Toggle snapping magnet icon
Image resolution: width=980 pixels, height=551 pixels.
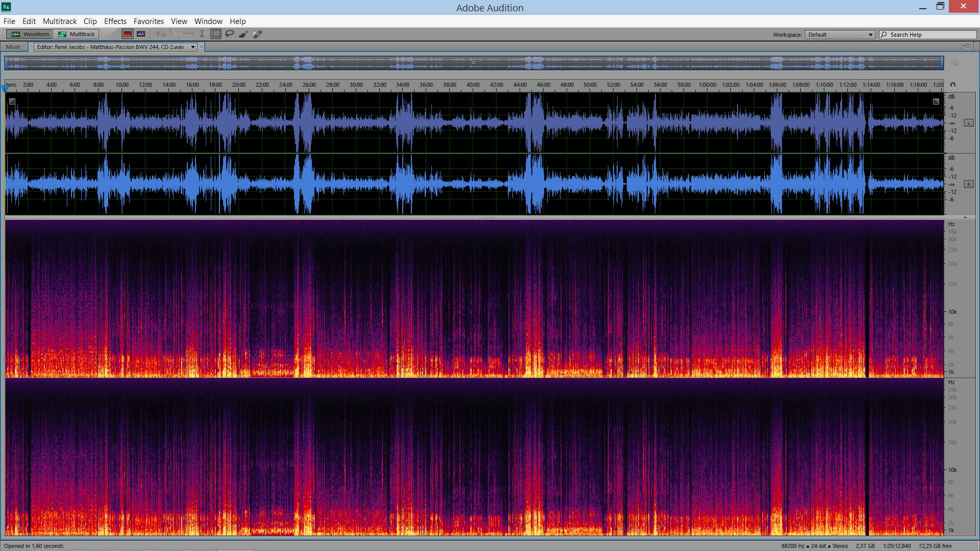[x=953, y=85]
